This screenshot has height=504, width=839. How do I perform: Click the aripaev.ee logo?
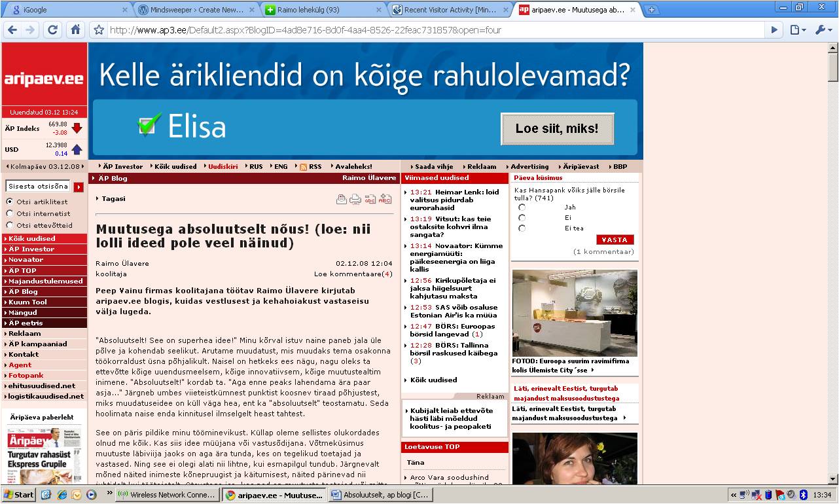pyautogui.click(x=44, y=78)
